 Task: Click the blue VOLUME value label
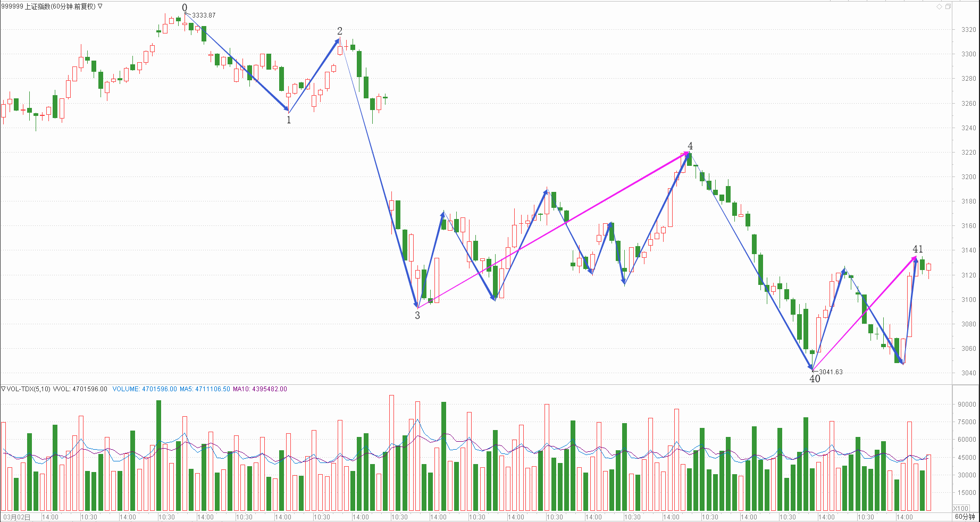(x=145, y=389)
